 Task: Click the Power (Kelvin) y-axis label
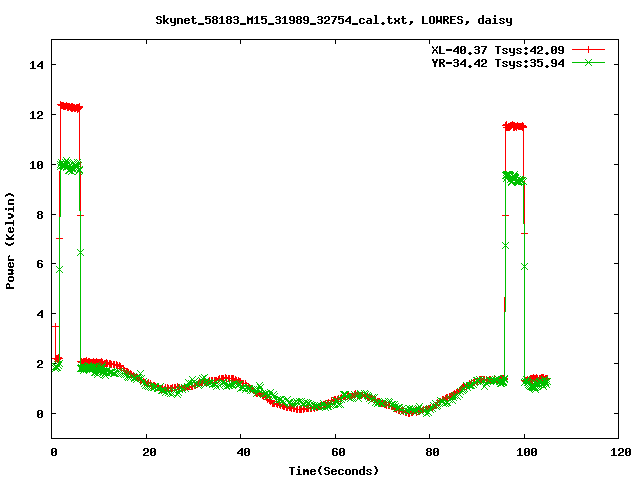coord(10,241)
